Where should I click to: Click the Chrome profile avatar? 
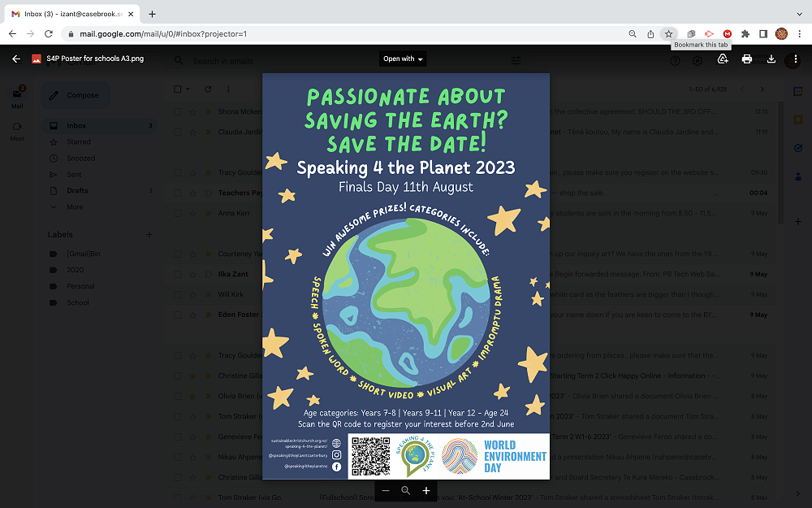tap(781, 33)
